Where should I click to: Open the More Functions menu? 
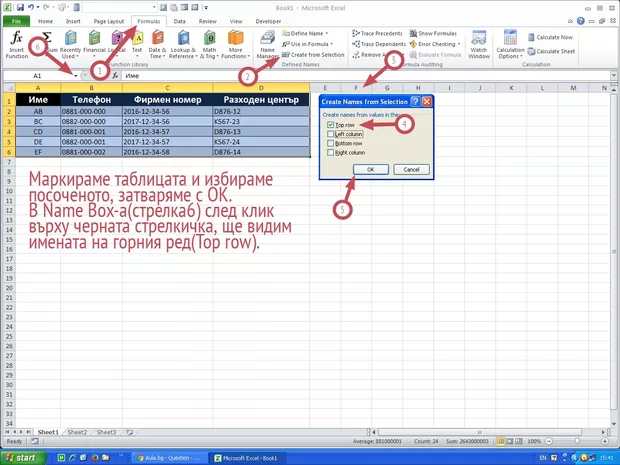tap(235, 44)
